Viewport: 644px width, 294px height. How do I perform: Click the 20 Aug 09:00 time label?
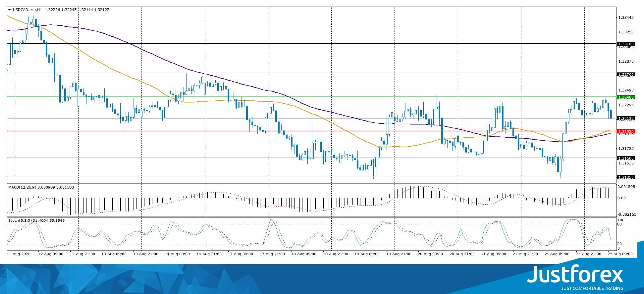(x=431, y=254)
